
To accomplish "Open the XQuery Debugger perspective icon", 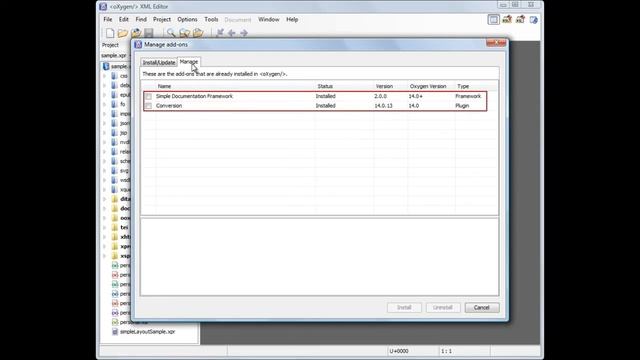I will pyautogui.click(x=520, y=20).
